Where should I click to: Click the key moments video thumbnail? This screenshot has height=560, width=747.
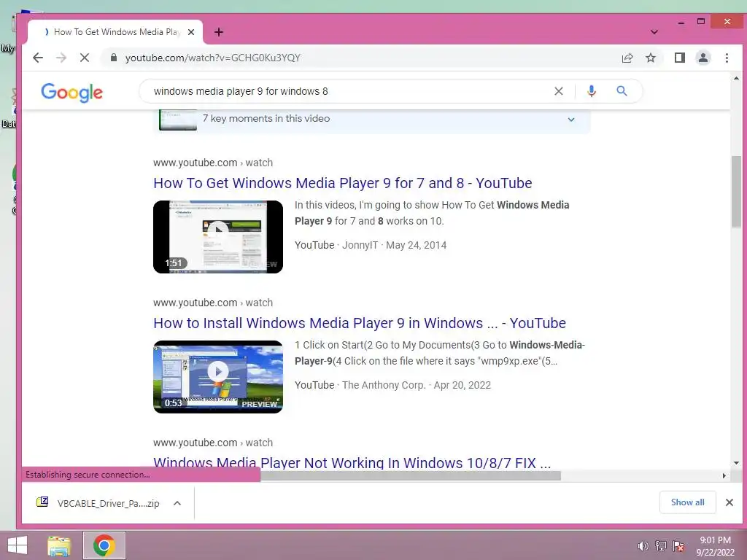[x=178, y=120]
